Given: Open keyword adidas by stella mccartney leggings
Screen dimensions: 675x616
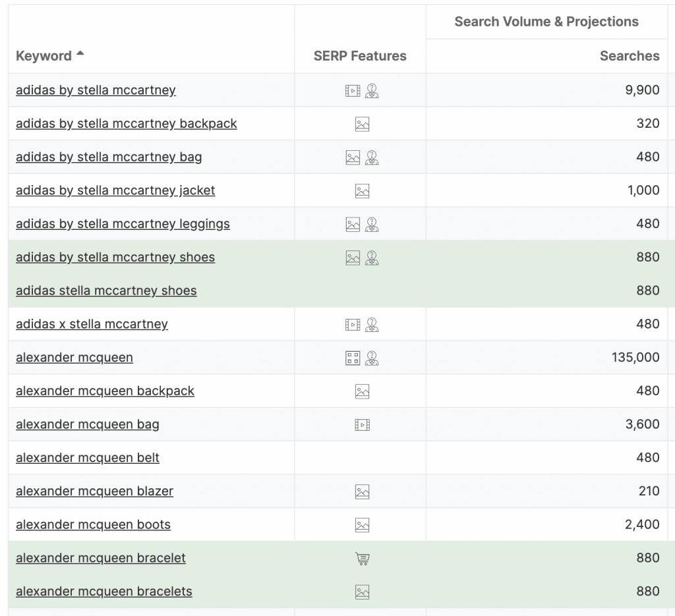Looking at the screenshot, I should (x=123, y=224).
